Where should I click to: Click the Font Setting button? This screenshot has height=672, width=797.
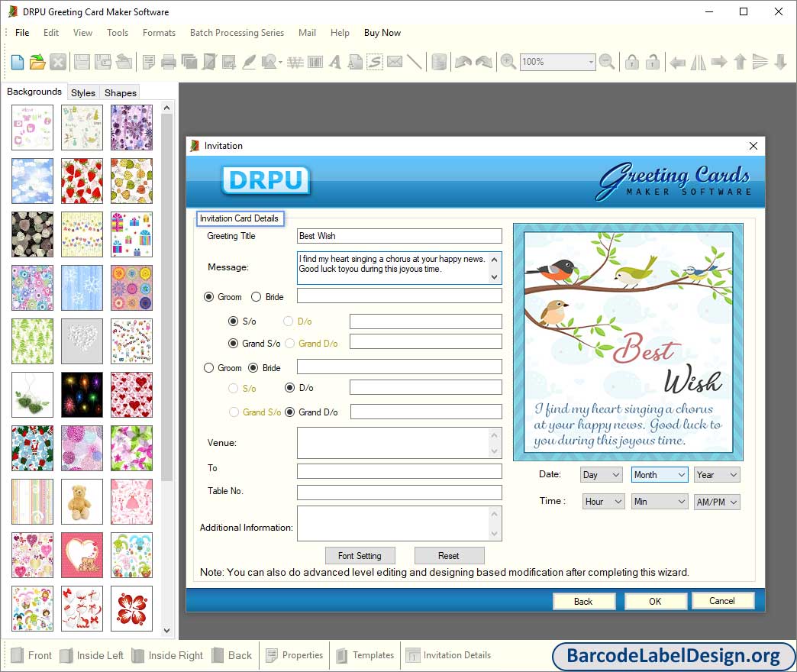tap(360, 556)
